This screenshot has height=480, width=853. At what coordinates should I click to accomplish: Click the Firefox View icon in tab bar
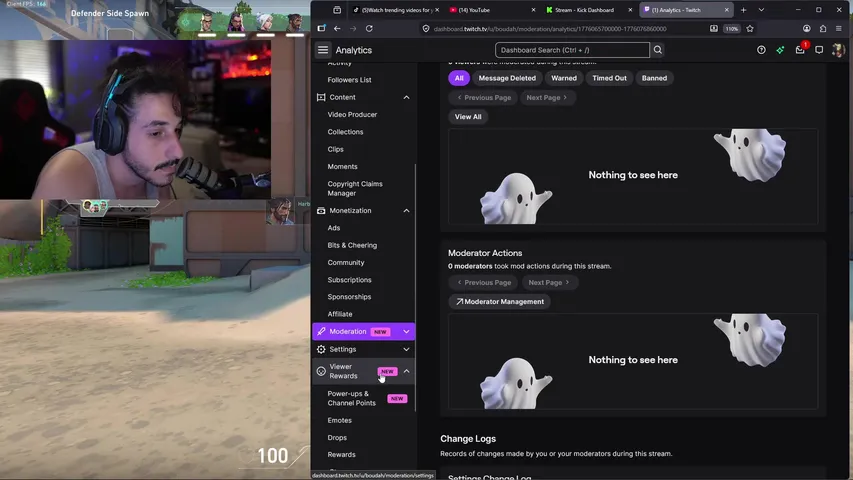tap(337, 10)
